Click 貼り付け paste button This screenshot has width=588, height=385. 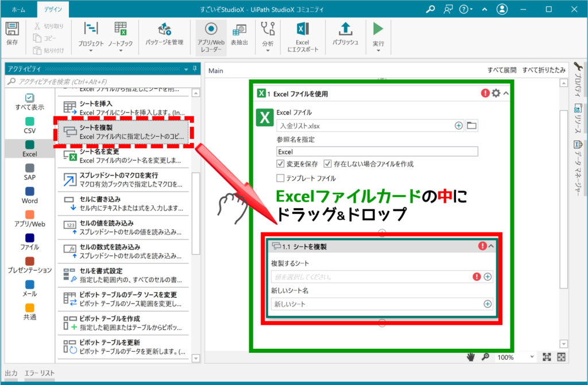pos(49,50)
